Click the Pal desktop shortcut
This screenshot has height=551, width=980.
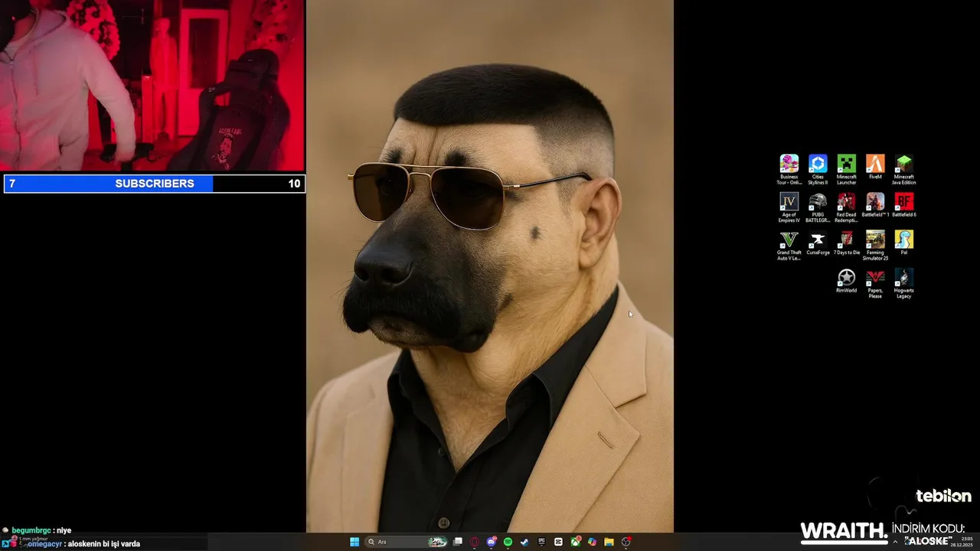903,243
